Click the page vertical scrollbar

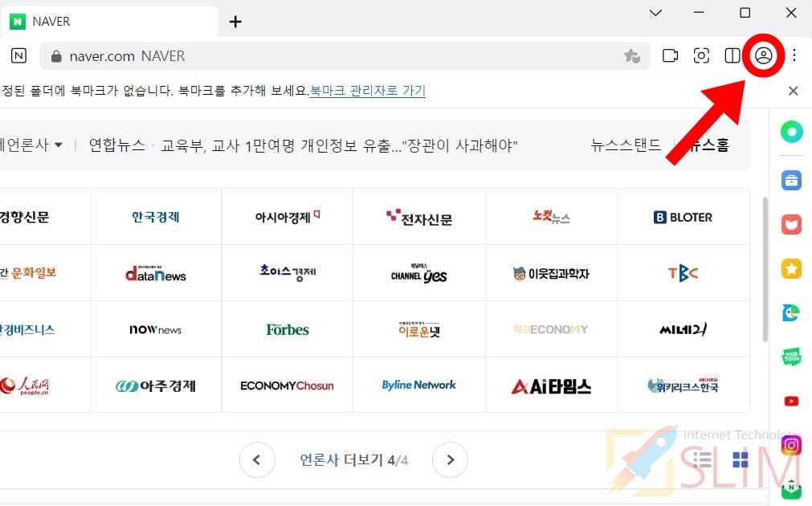click(765, 269)
